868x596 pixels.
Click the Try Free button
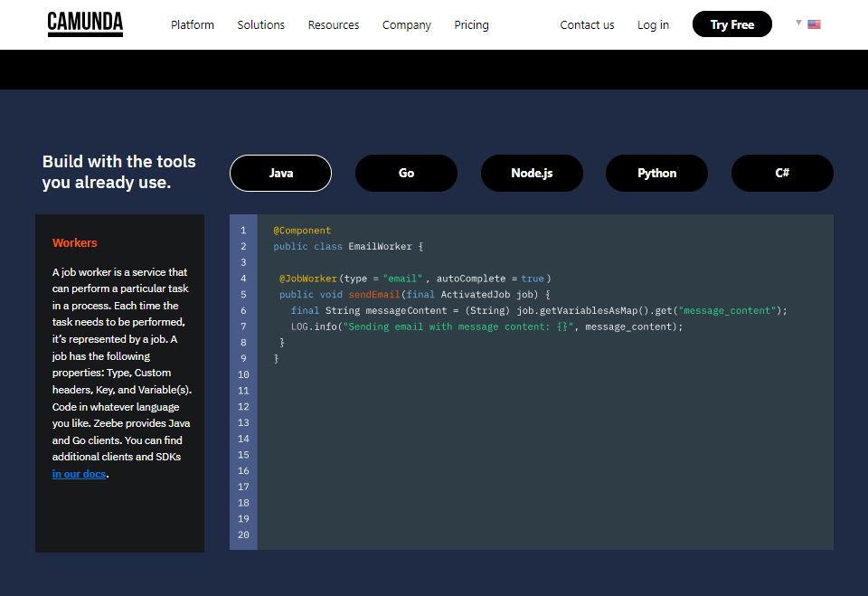[731, 24]
